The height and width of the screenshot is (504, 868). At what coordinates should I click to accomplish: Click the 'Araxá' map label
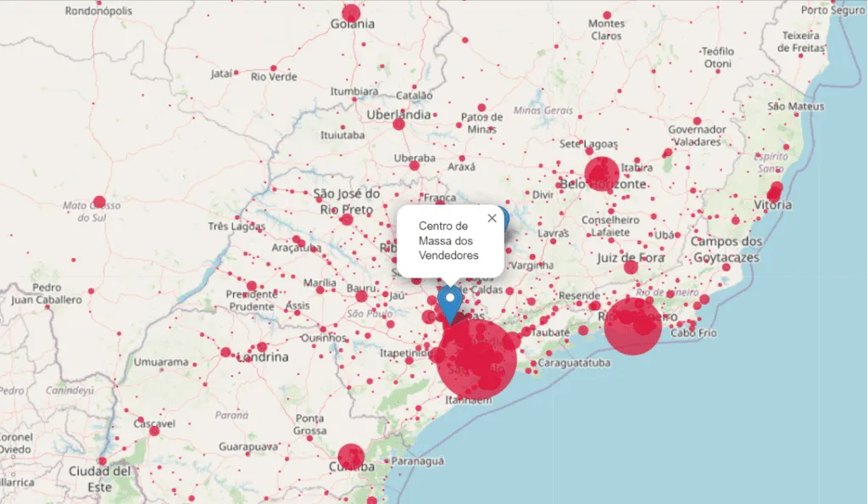[x=461, y=166]
